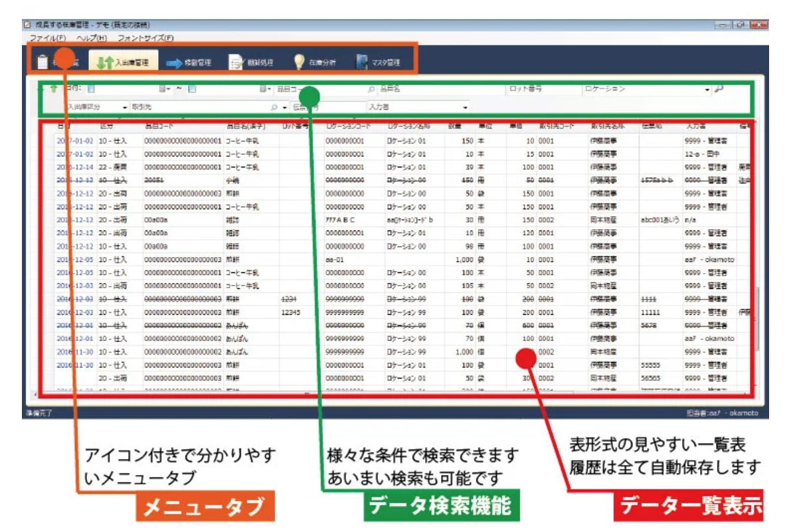This screenshot has height=532, width=795.
Task: Click magnifier icon in 品目コード field
Action: (x=371, y=89)
